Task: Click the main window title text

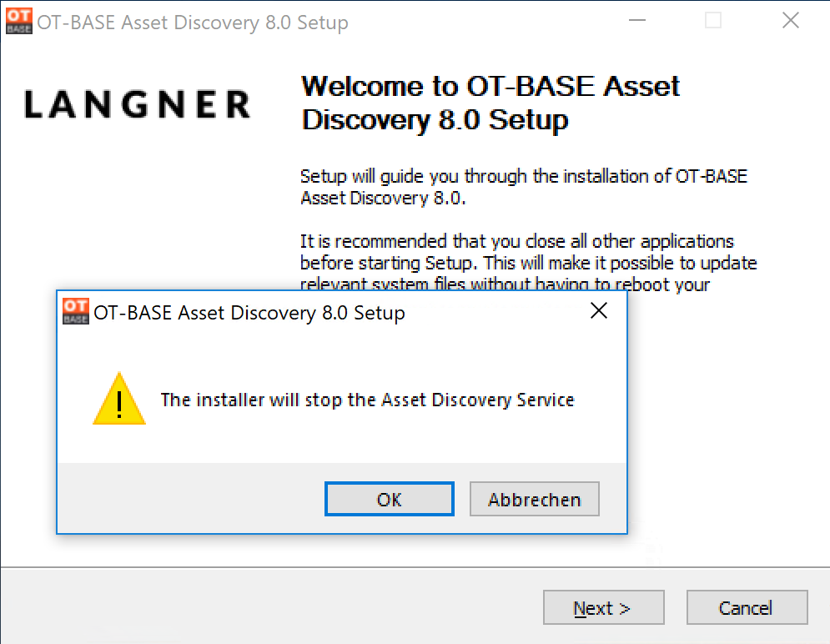Action: pyautogui.click(x=193, y=23)
